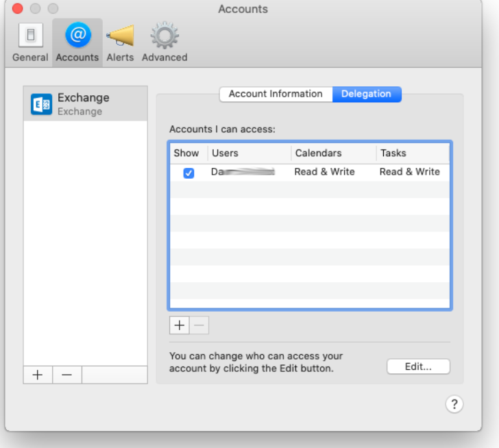
Task: Remove the selected account from sidebar
Action: [x=67, y=375]
